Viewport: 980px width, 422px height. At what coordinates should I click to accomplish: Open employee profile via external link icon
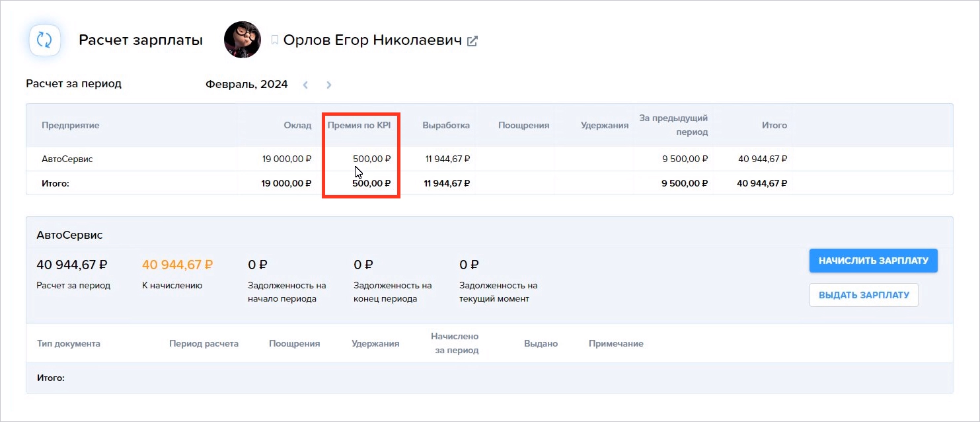point(472,40)
